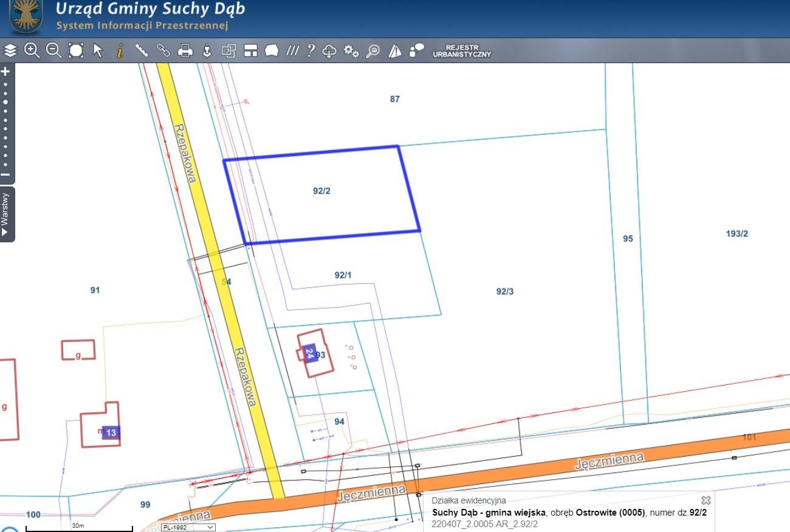The width and height of the screenshot is (790, 532).
Task: Click the plus button on zoom slider
Action: click(x=5, y=71)
